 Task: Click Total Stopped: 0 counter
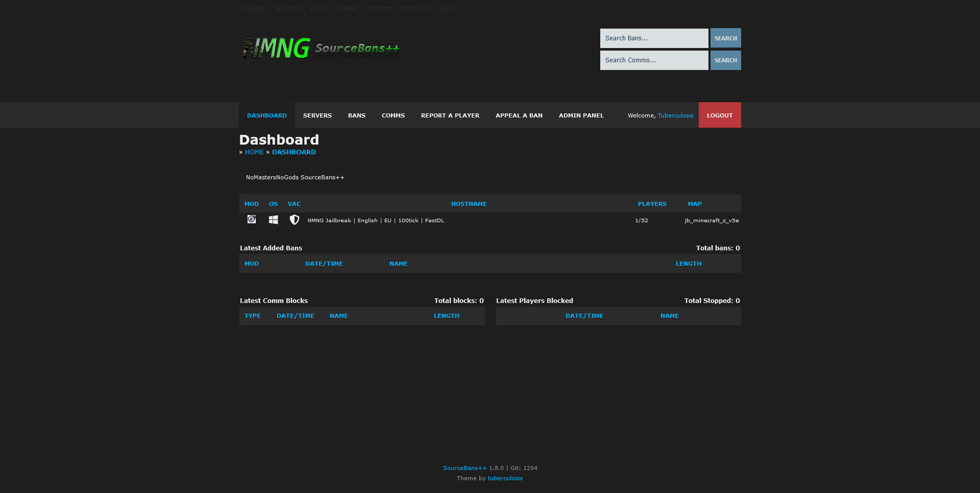712,300
